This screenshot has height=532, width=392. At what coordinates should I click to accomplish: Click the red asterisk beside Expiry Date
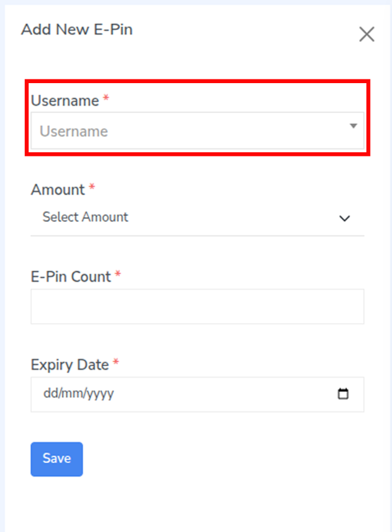point(116,363)
